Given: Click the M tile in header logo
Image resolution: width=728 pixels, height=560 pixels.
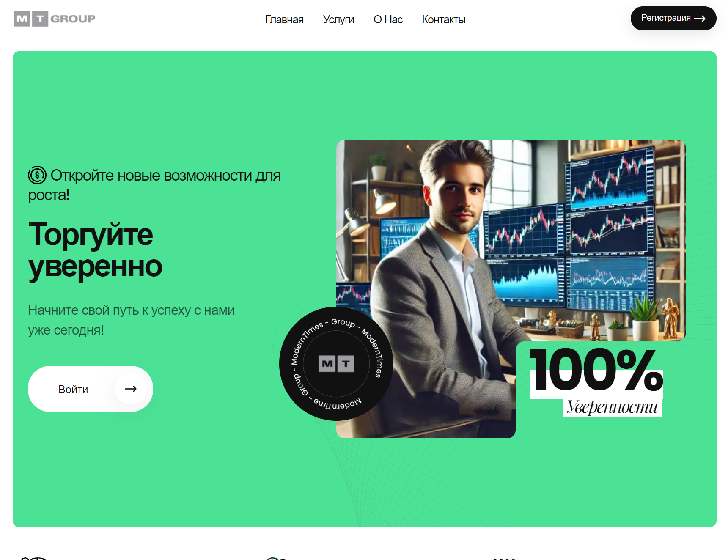Looking at the screenshot, I should tap(22, 19).
